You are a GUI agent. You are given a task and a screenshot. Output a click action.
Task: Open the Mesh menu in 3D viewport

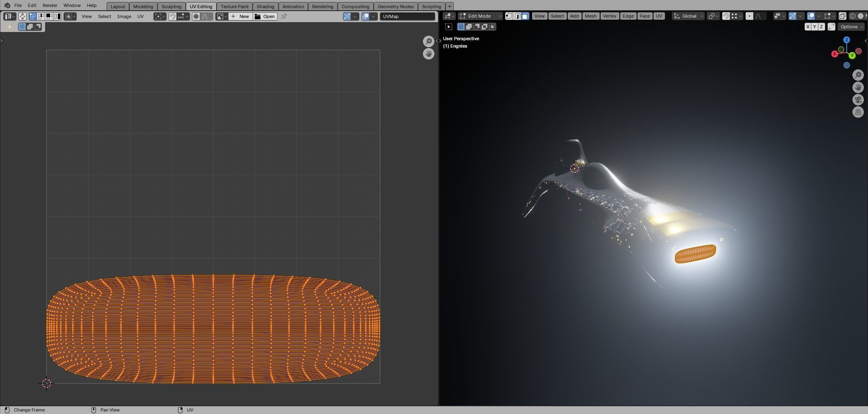(591, 16)
